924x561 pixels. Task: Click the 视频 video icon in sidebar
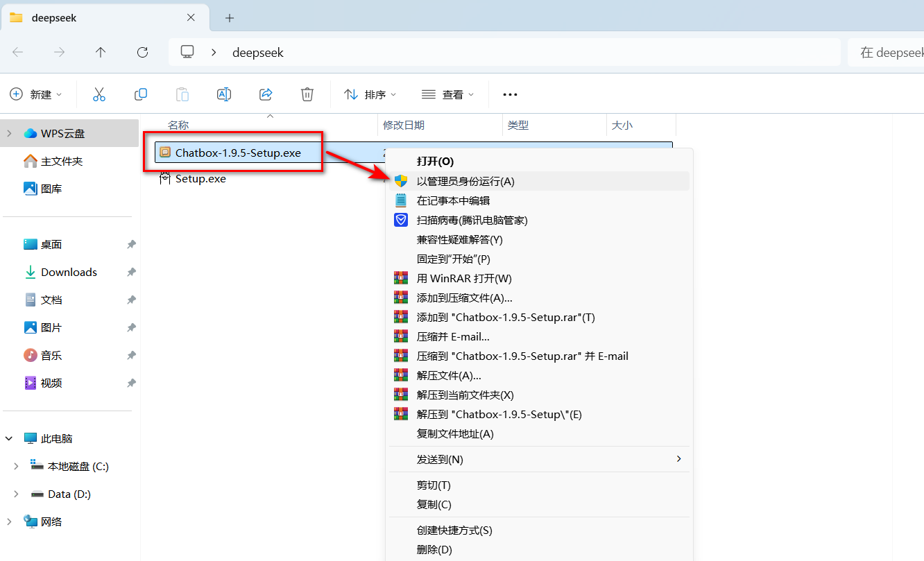(31, 383)
